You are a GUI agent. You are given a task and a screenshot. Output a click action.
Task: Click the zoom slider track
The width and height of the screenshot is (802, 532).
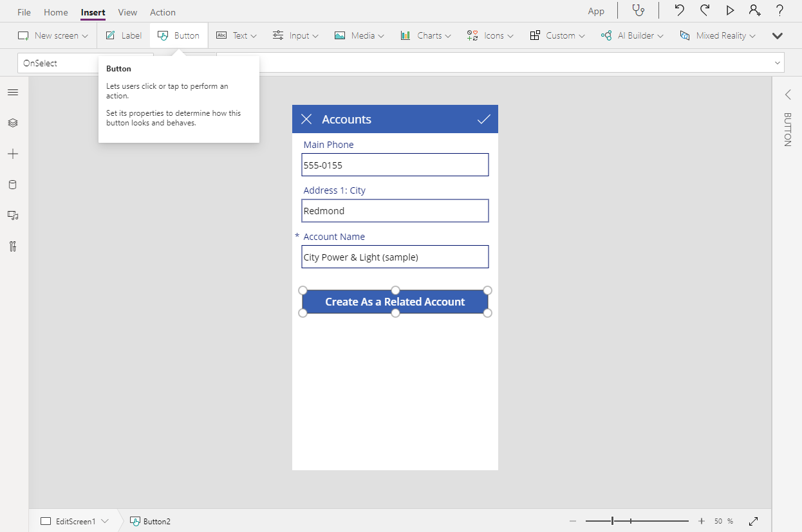(x=637, y=521)
